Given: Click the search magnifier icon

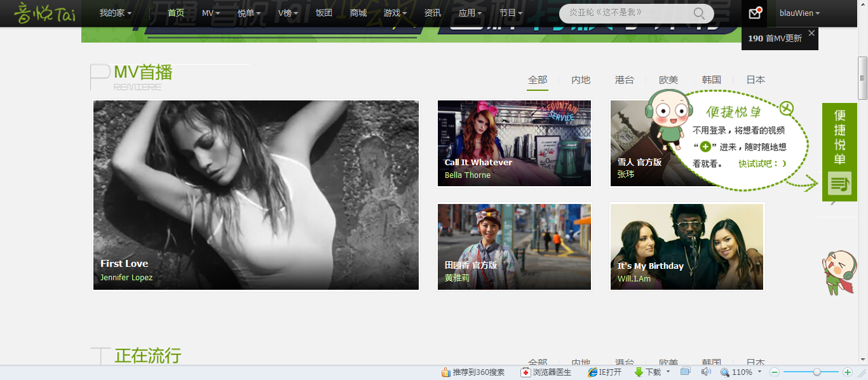Looking at the screenshot, I should pos(699,13).
